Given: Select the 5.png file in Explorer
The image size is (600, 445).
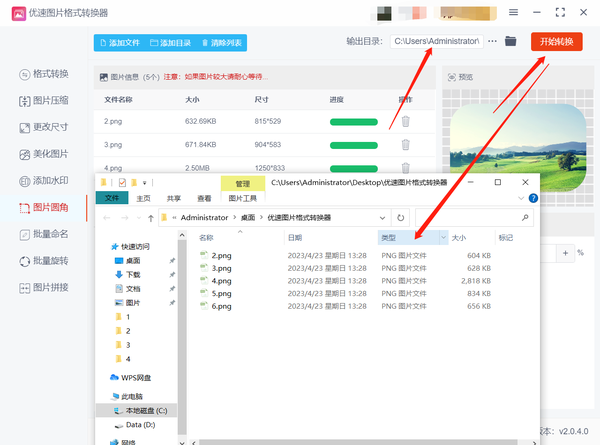Looking at the screenshot, I should click(221, 293).
